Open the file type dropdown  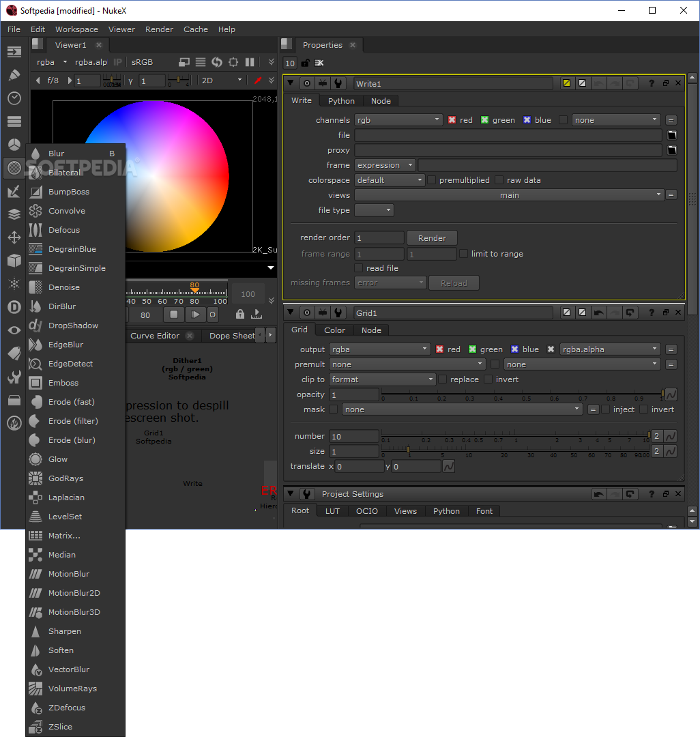click(x=374, y=210)
